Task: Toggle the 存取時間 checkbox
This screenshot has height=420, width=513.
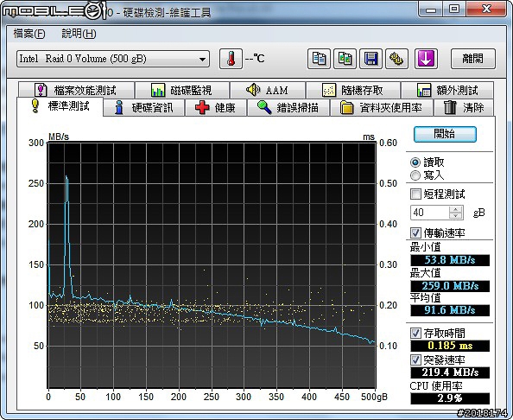Action: tap(415, 334)
